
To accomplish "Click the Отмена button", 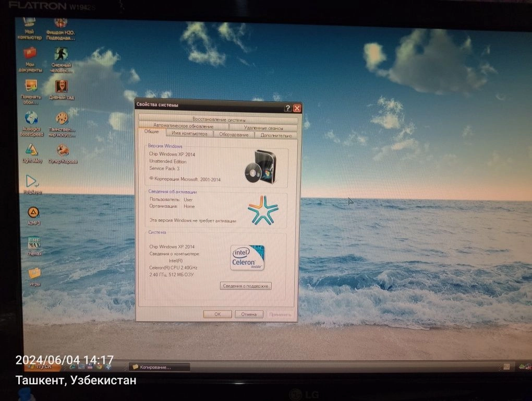I will coord(249,314).
